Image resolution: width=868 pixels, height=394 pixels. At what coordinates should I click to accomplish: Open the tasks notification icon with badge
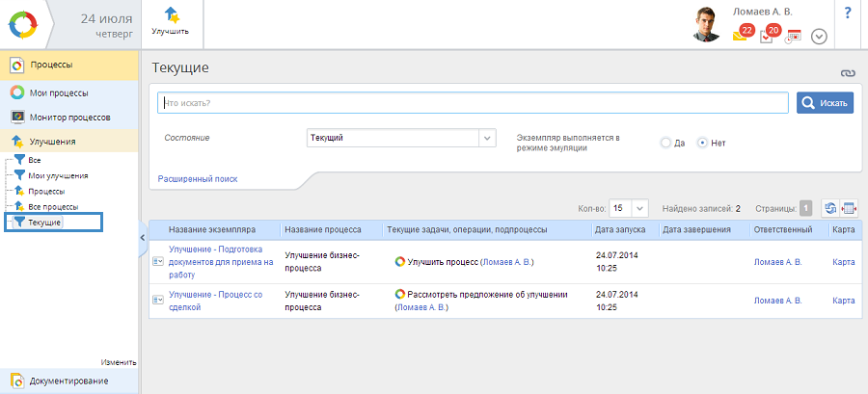tap(768, 37)
